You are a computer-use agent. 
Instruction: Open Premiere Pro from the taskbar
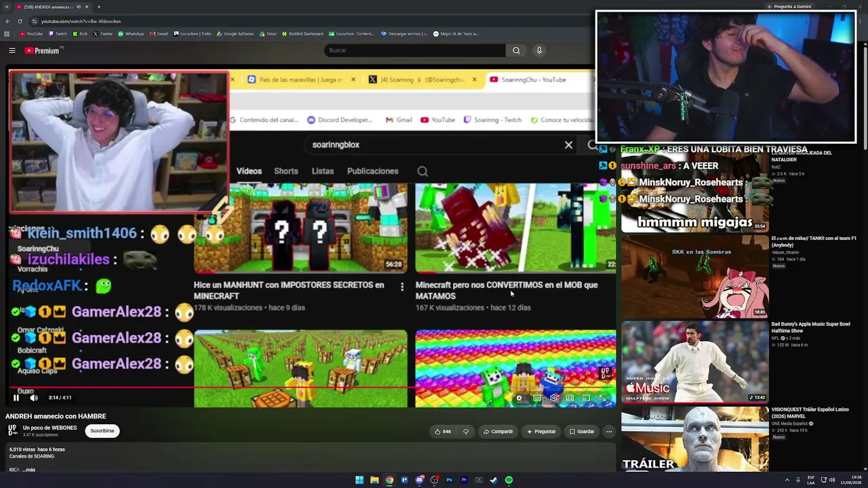(x=464, y=480)
